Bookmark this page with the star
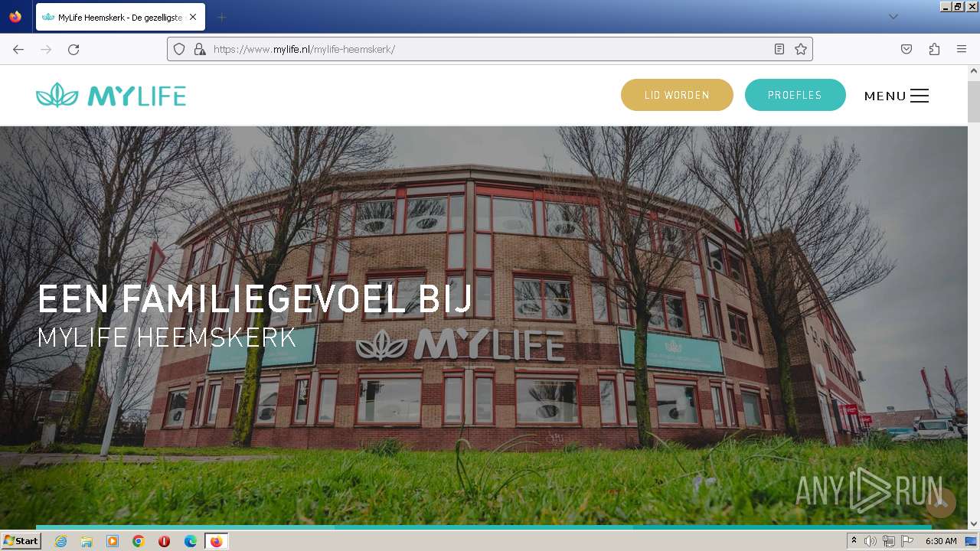The width and height of the screenshot is (980, 551). [801, 49]
